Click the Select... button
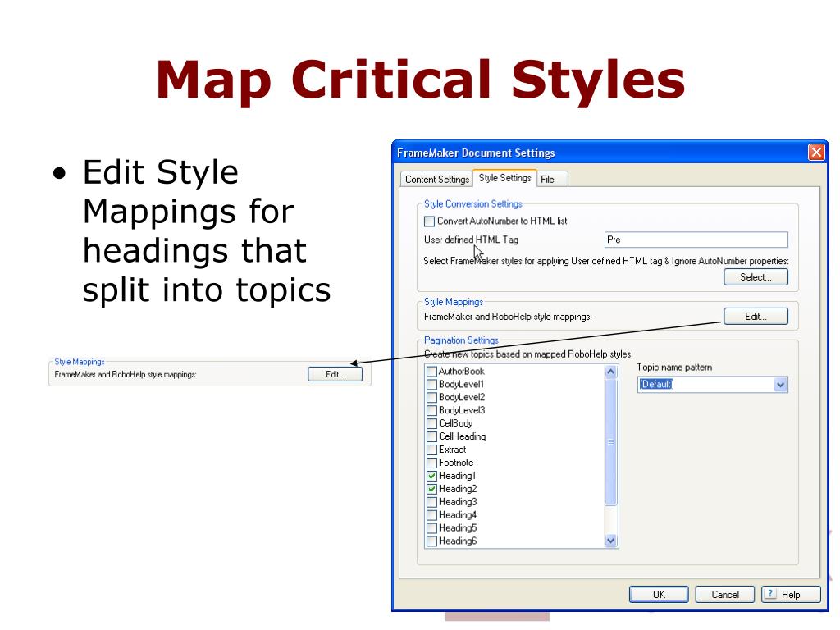This screenshot has width=840, height=630. [756, 277]
